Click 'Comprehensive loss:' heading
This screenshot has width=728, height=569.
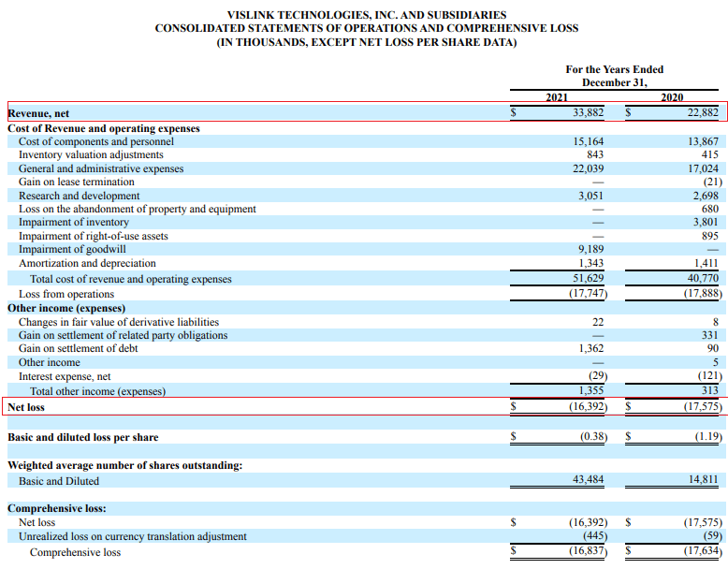57,508
